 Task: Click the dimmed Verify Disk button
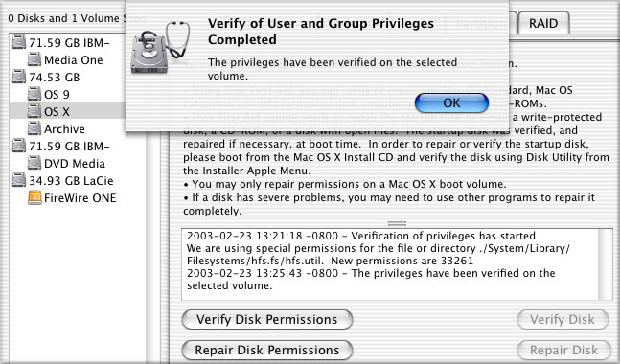click(563, 319)
